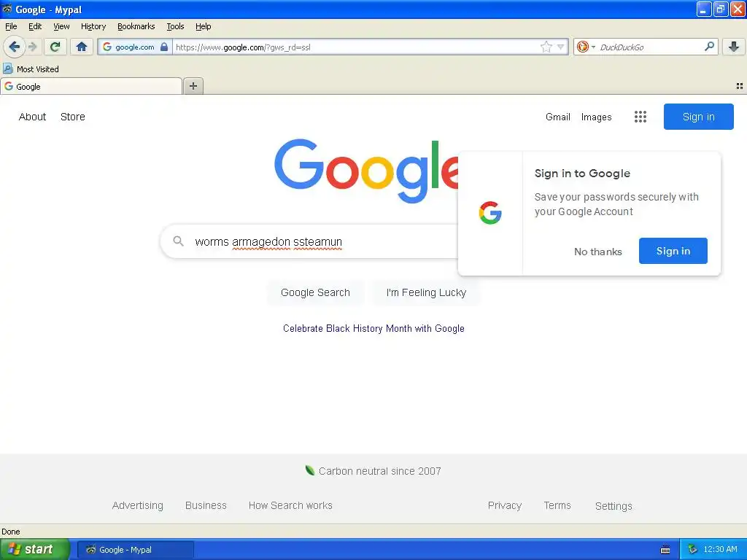Go back with the back arrow button
Viewport: 747px width, 560px height.
point(14,47)
